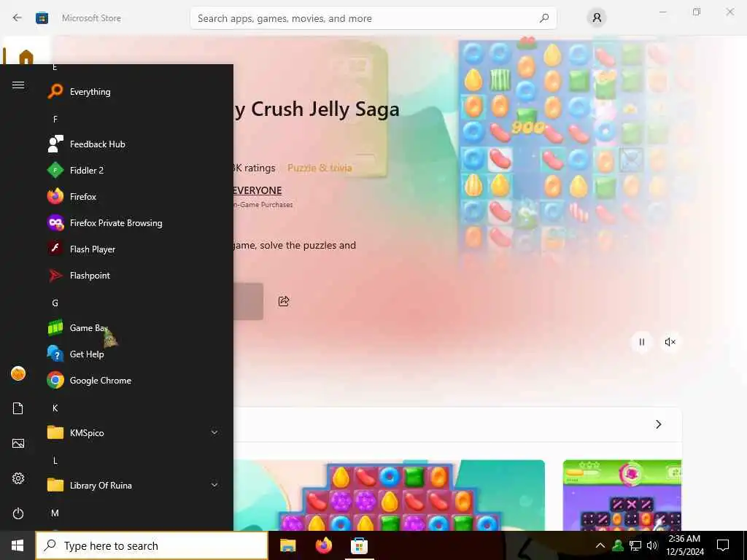747x560 pixels.
Task: Open Microsoft Store Home tab
Action: [x=26, y=56]
